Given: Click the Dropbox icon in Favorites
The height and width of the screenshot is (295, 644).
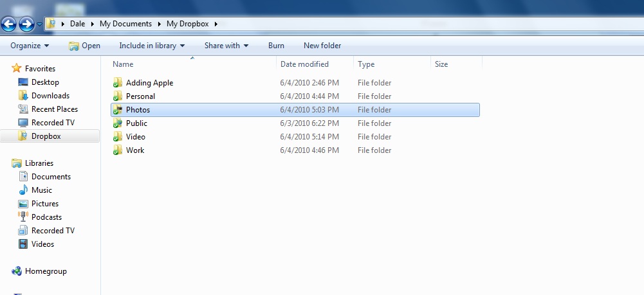Looking at the screenshot, I should (23, 136).
